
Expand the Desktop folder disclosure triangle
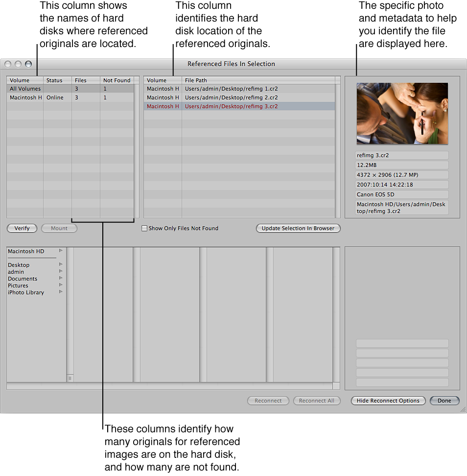61,265
